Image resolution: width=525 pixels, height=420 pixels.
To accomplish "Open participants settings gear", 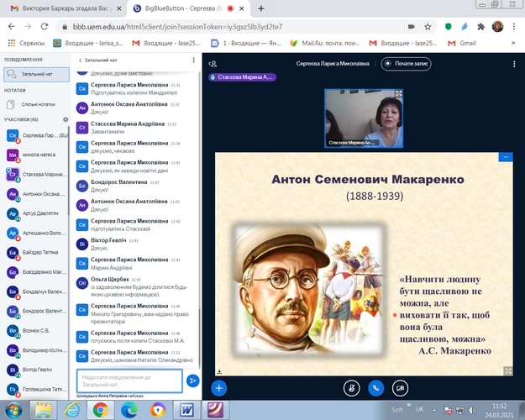I will click(66, 119).
